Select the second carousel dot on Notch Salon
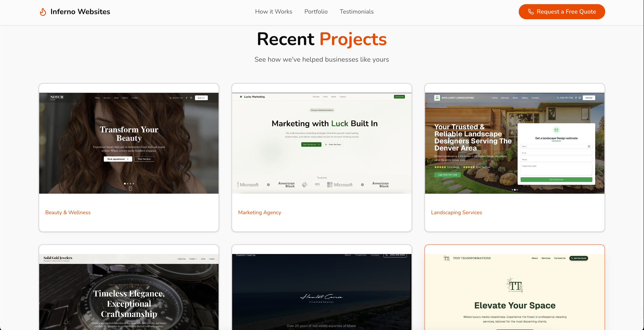644x330 pixels. (x=128, y=183)
